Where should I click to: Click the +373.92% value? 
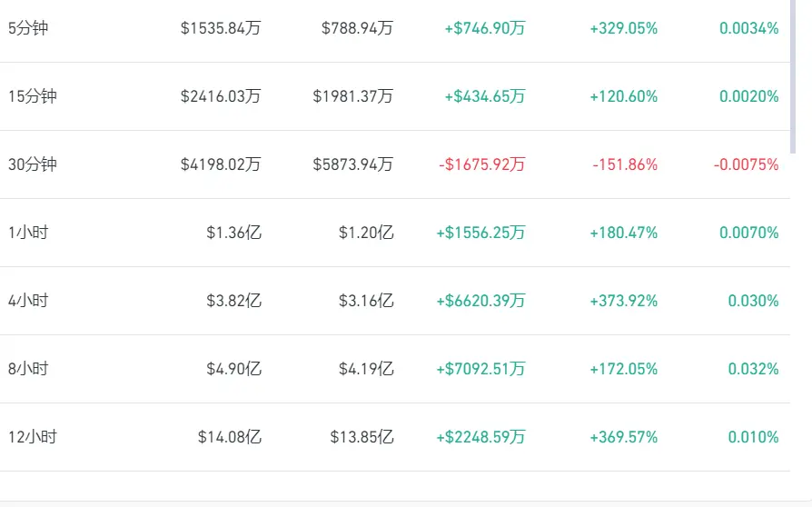click(624, 301)
